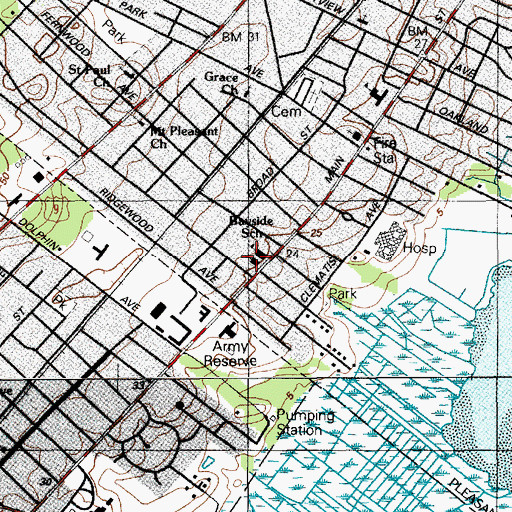This screenshot has width=512, height=512.
Task: Click the CLEMATIS street name
Action: (x=319, y=279)
